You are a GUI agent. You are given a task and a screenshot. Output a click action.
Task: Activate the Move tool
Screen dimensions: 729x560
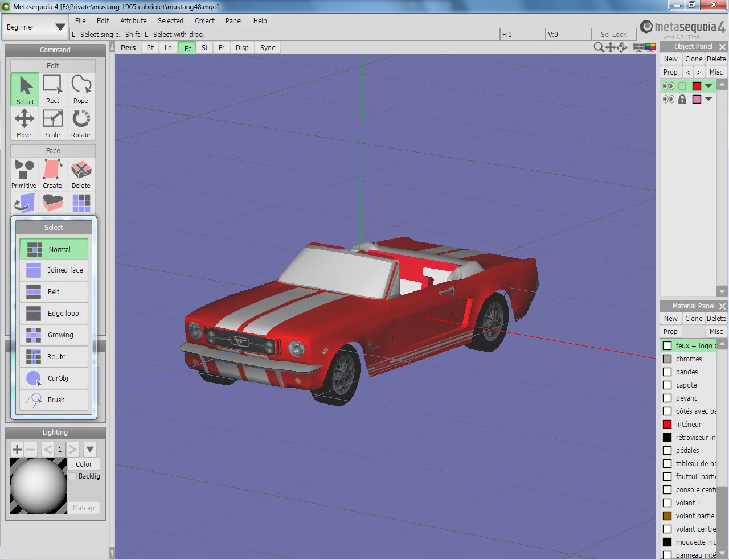pos(24,123)
